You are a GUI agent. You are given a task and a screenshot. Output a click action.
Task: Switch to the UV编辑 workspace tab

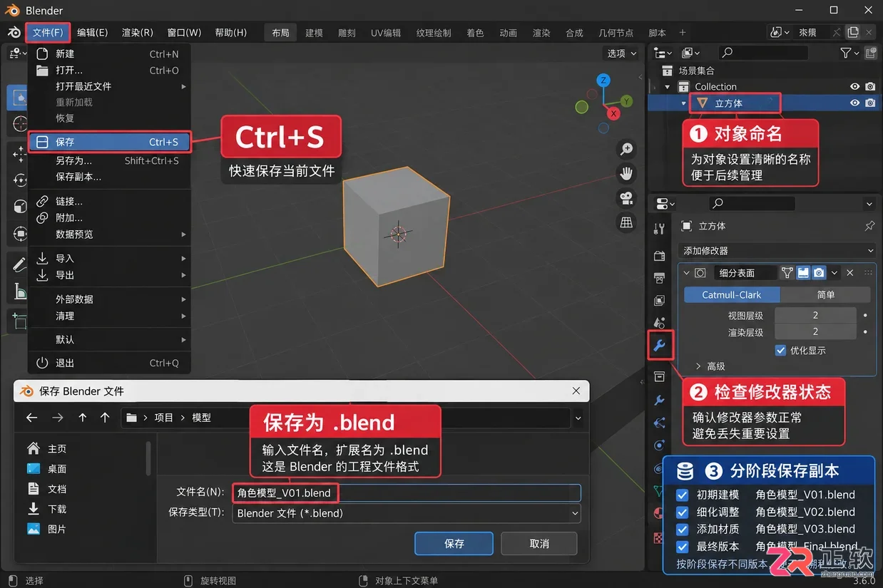point(386,33)
